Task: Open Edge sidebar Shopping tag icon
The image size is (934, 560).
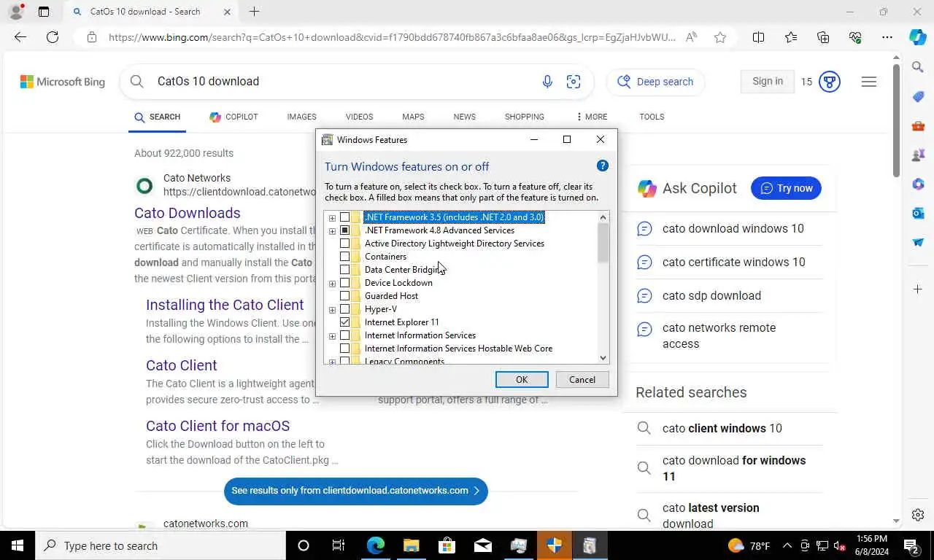Action: click(918, 96)
